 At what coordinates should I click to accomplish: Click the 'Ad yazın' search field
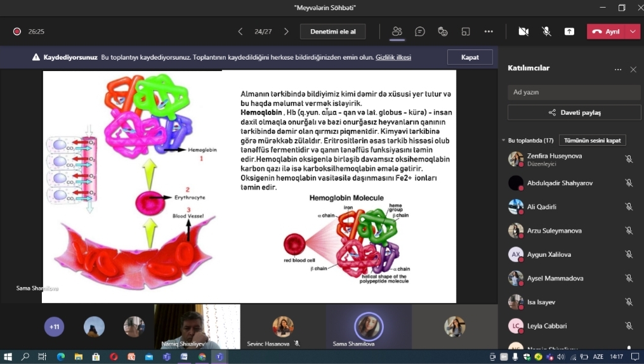(x=574, y=92)
